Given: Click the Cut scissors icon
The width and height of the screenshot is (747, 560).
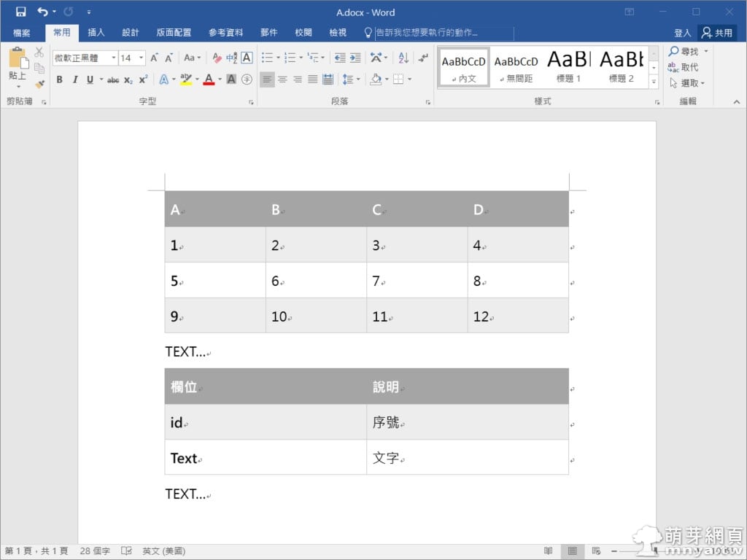Looking at the screenshot, I should 39,52.
